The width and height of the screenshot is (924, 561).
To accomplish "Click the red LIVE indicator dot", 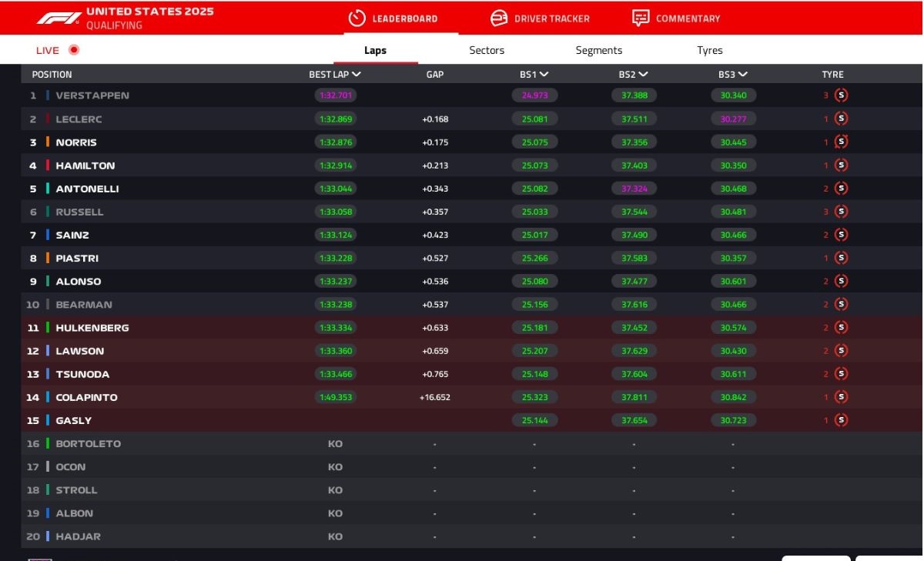I will [74, 50].
